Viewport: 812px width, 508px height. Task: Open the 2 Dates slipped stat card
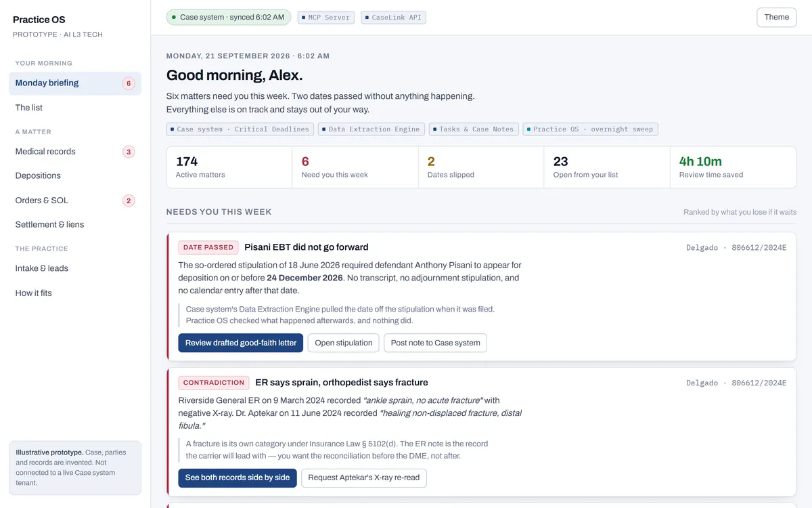(x=481, y=168)
